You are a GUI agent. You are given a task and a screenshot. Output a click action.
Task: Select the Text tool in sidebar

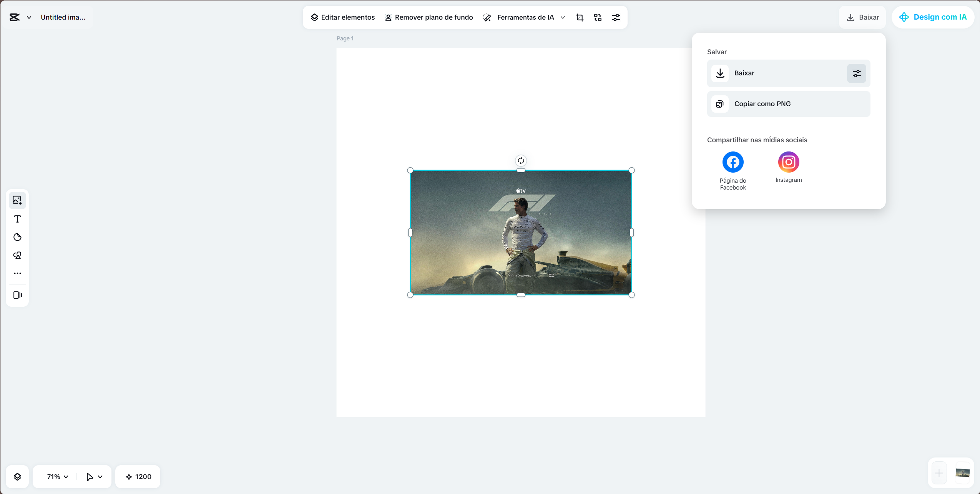[x=17, y=219]
